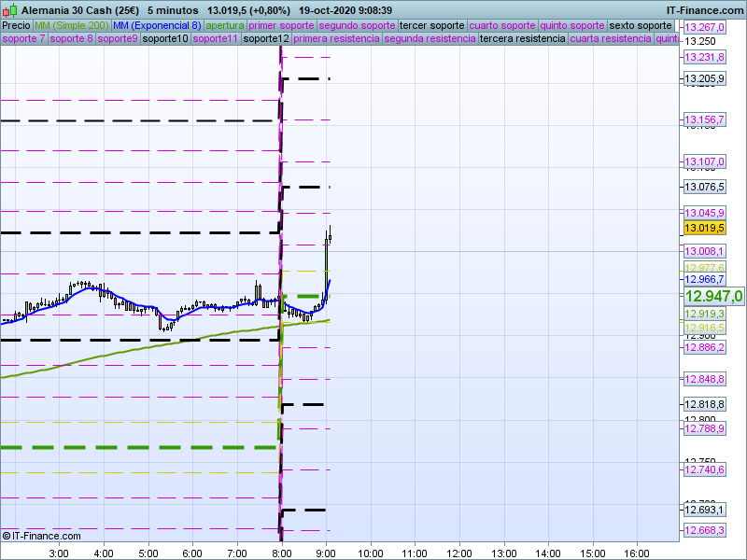Click the primer soporte indicator label
The image size is (747, 560).
pos(284,25)
